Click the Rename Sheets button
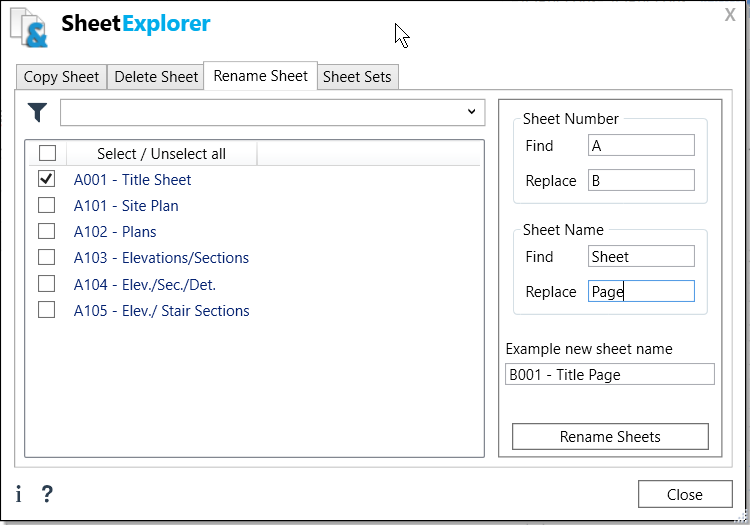This screenshot has width=750, height=525. point(610,437)
